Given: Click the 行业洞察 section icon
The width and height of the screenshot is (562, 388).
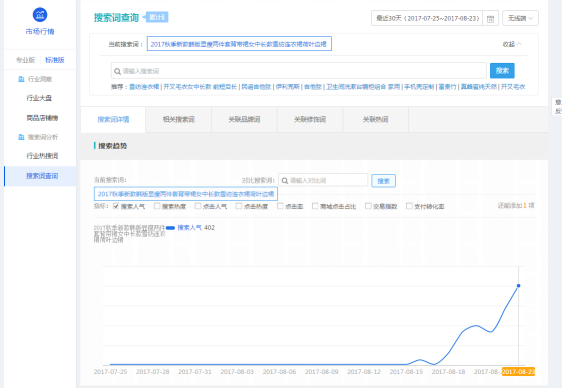Looking at the screenshot, I should [x=21, y=79].
